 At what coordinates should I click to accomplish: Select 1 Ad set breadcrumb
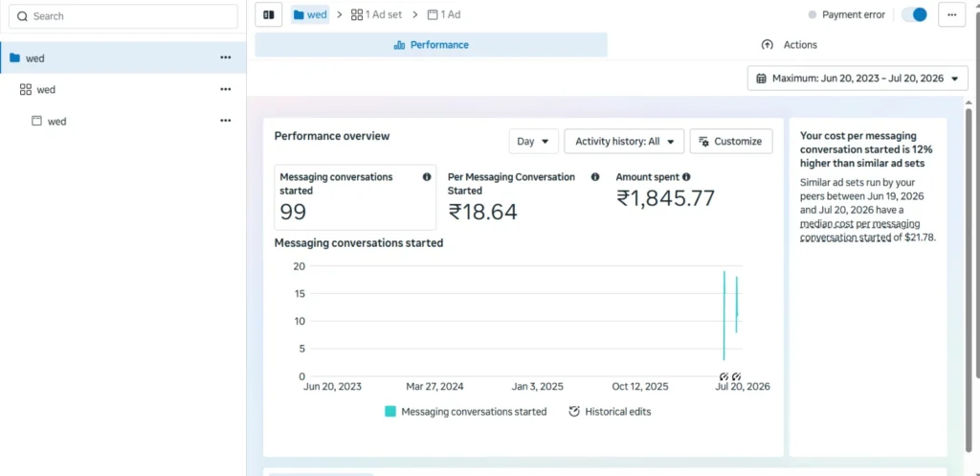(376, 14)
